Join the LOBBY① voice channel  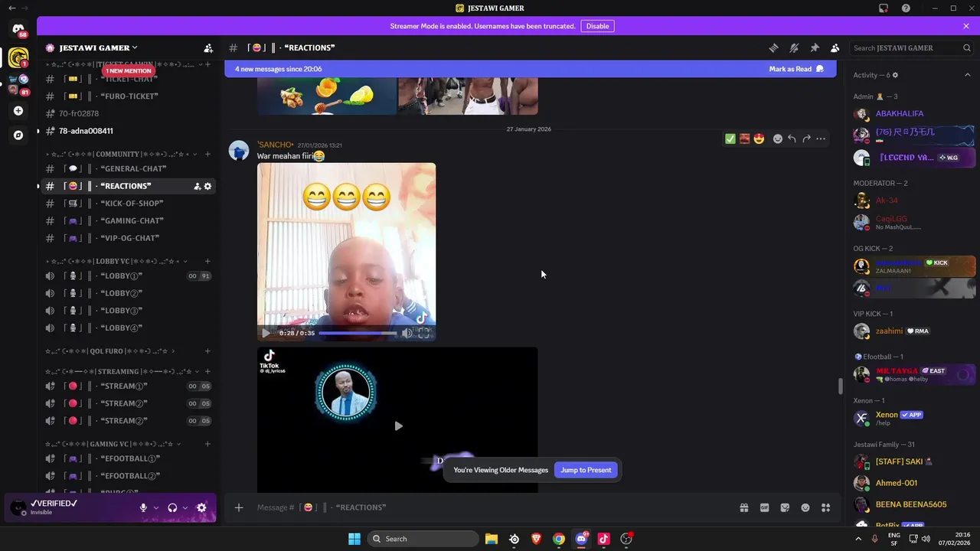click(127, 275)
